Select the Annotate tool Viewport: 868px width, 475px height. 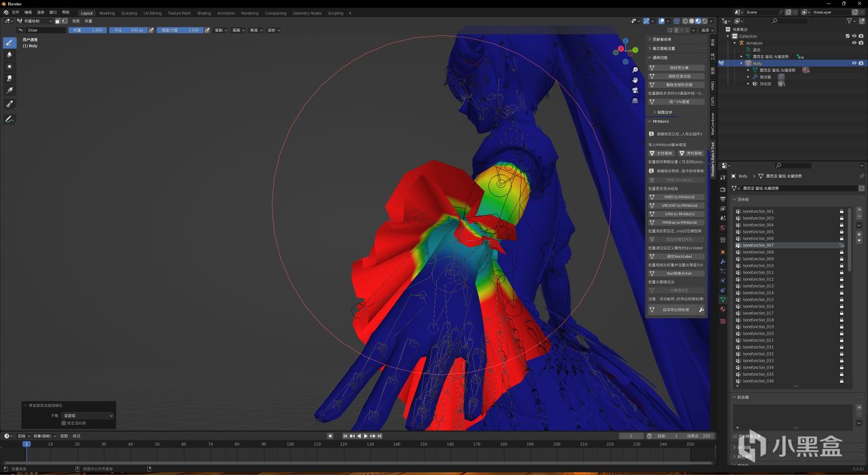(x=9, y=119)
